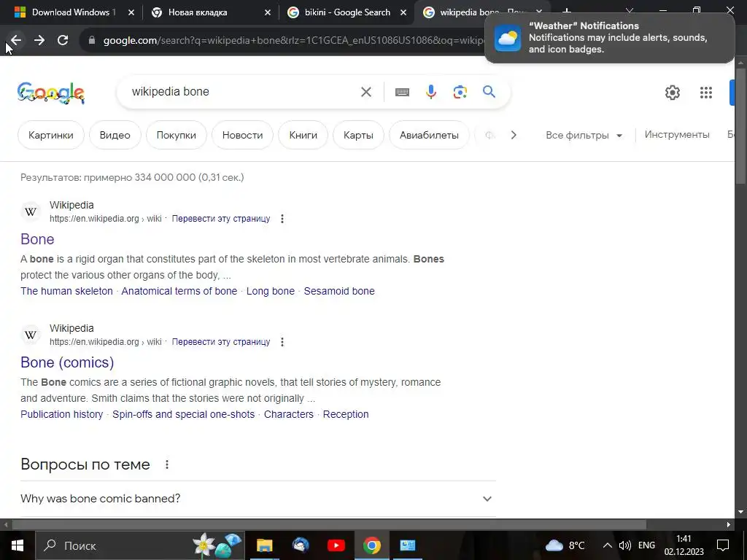
Task: Reload the page with the refresh icon
Action: tap(63, 40)
